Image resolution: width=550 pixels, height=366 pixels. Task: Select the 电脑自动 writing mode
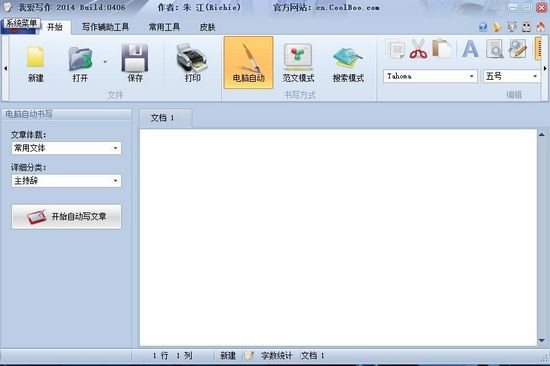point(248,62)
